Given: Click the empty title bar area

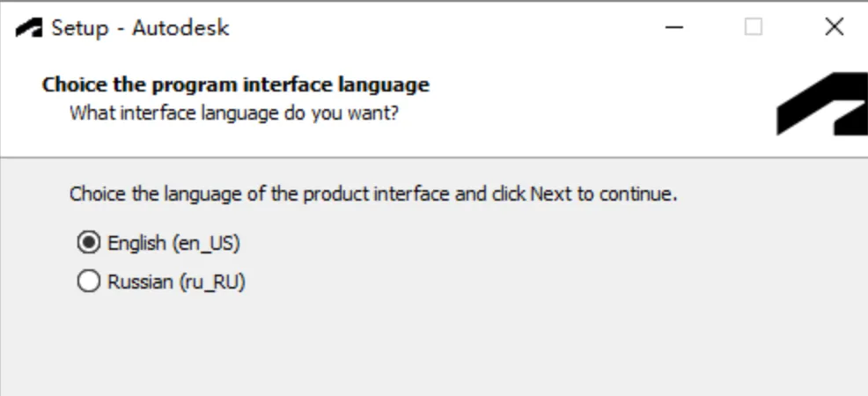Looking at the screenshot, I should pyautogui.click(x=440, y=27).
